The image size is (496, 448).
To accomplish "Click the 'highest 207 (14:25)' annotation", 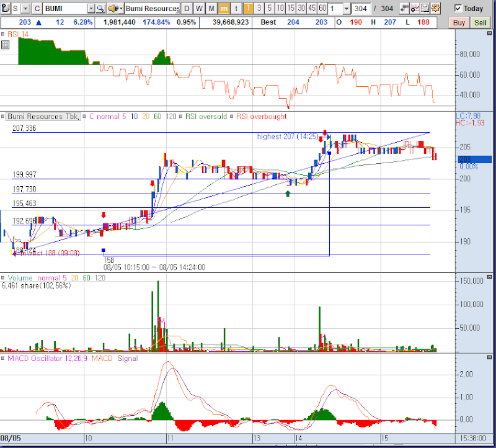I will pos(288,137).
